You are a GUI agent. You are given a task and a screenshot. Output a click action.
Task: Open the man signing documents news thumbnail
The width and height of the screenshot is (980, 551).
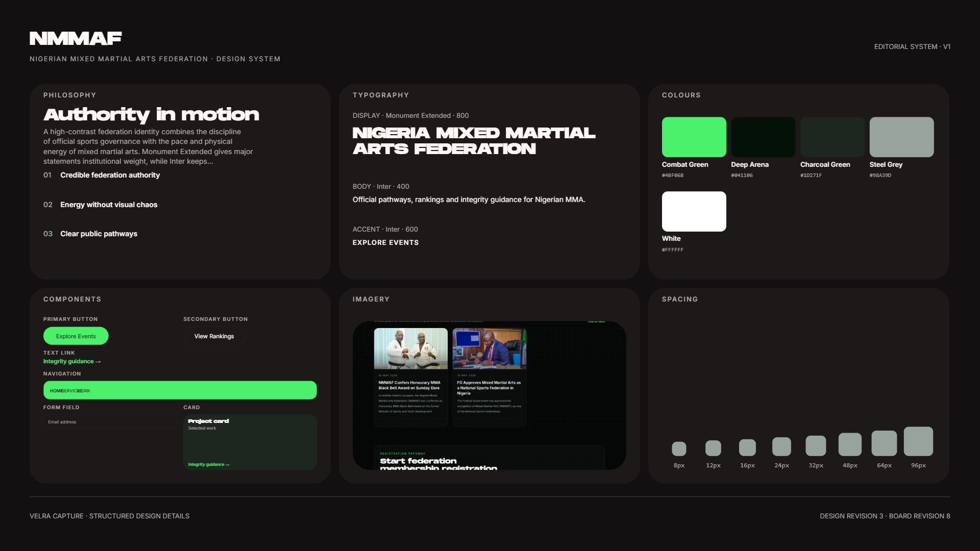(489, 348)
